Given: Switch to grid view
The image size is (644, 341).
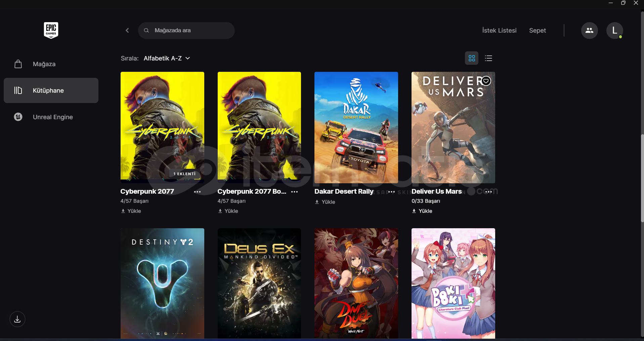Looking at the screenshot, I should 472,58.
